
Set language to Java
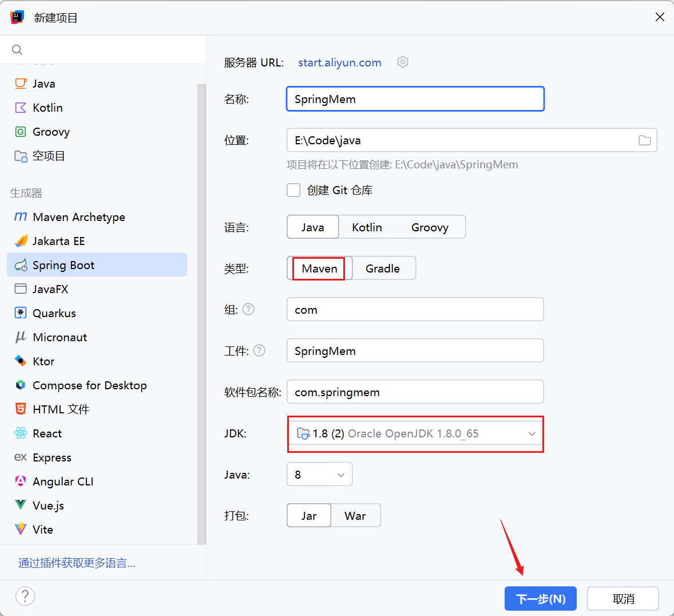[312, 227]
